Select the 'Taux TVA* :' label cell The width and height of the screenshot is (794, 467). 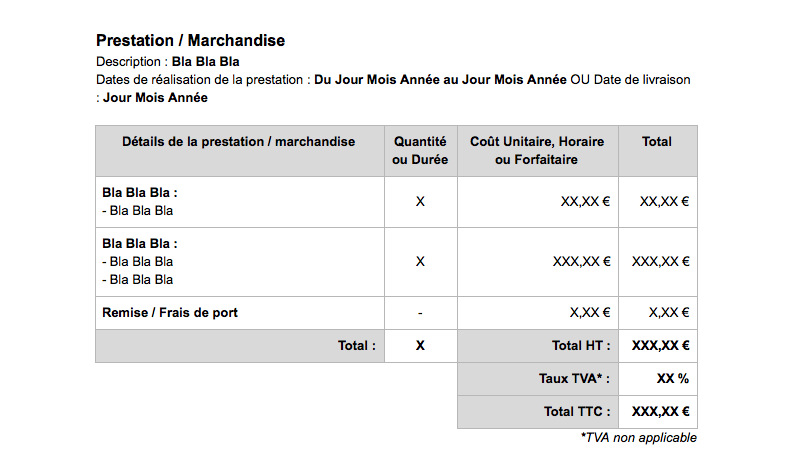coord(574,379)
